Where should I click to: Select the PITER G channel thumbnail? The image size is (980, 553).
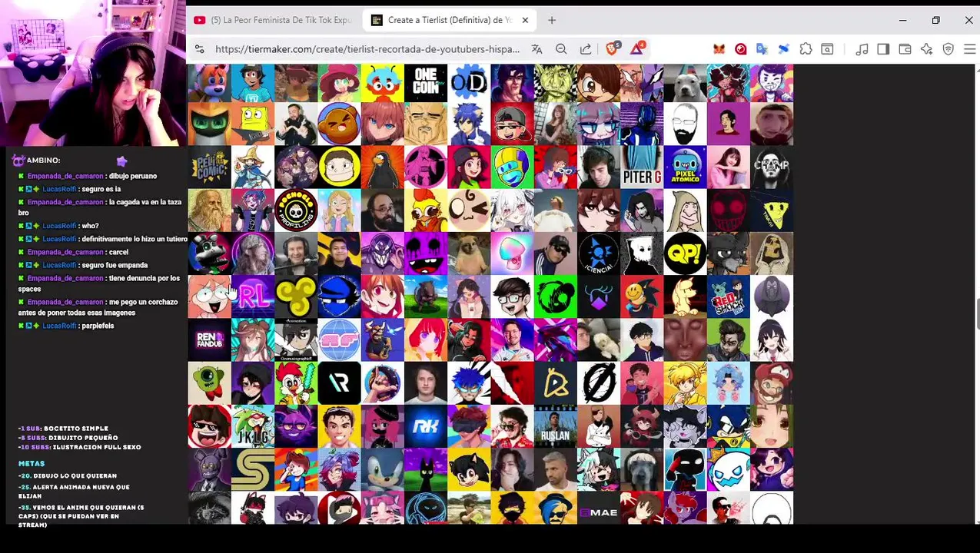642,167
